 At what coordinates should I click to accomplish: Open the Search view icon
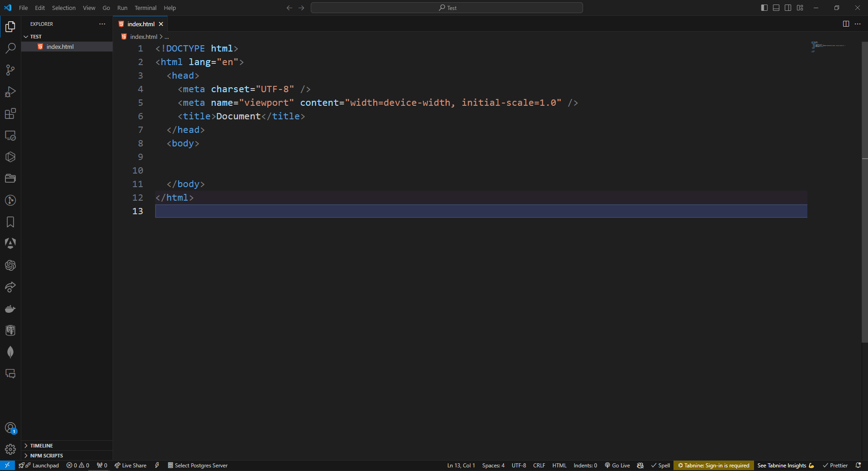[x=10, y=48]
